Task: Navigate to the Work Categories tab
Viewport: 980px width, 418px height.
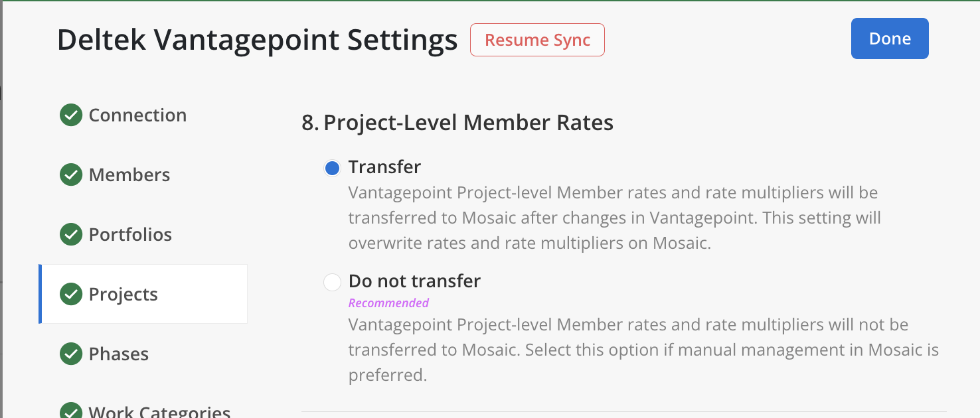Action: (x=159, y=412)
